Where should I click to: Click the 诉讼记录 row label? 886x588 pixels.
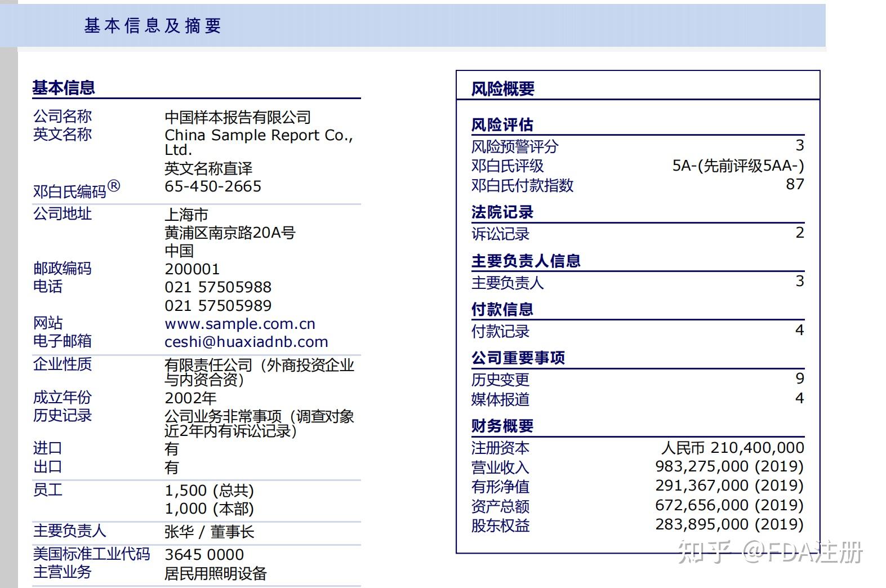pos(501,234)
